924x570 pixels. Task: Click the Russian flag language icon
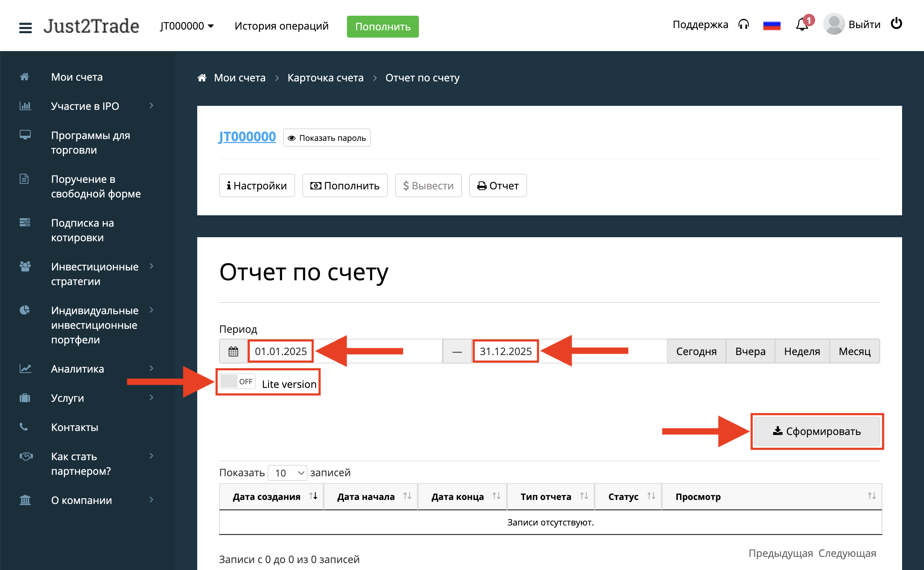[771, 26]
